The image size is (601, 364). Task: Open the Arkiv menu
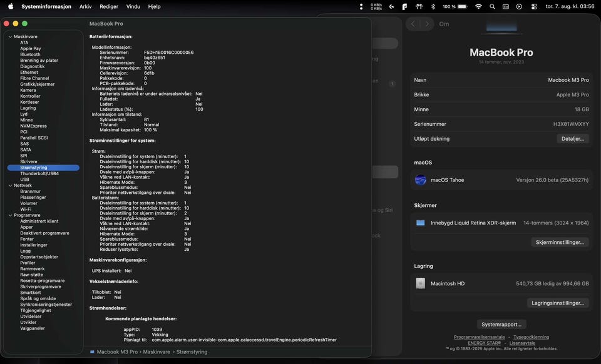tap(86, 6)
